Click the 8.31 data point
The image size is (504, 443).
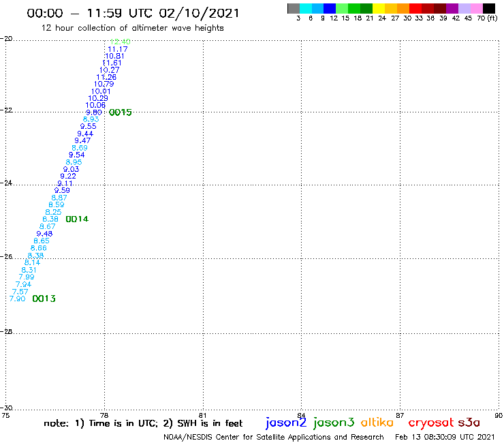point(29,270)
